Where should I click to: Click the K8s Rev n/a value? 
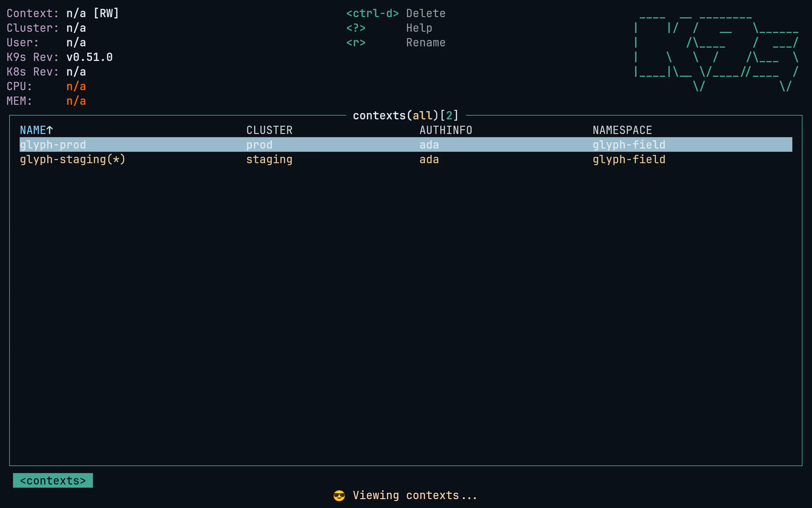tap(76, 71)
